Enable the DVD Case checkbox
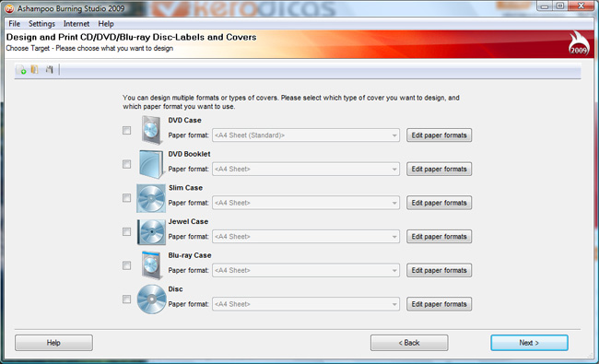The height and width of the screenshot is (364, 599). [126, 130]
